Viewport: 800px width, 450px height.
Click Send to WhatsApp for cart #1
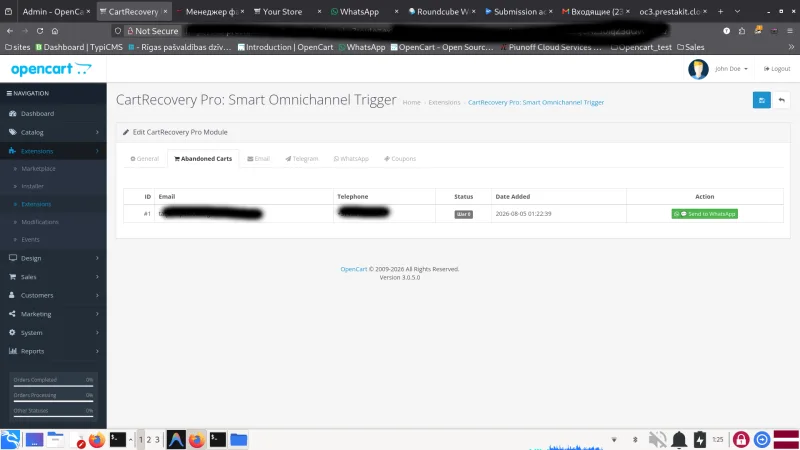click(x=704, y=214)
